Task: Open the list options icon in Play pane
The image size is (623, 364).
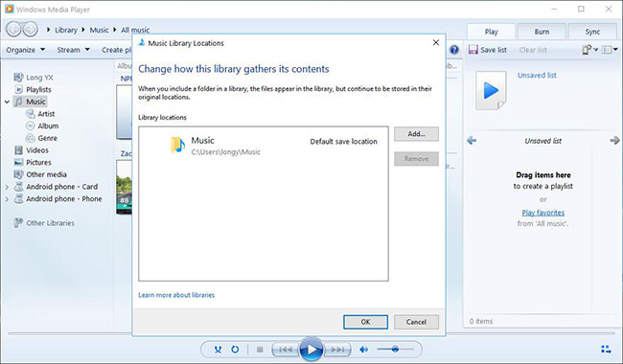Action: [590, 50]
